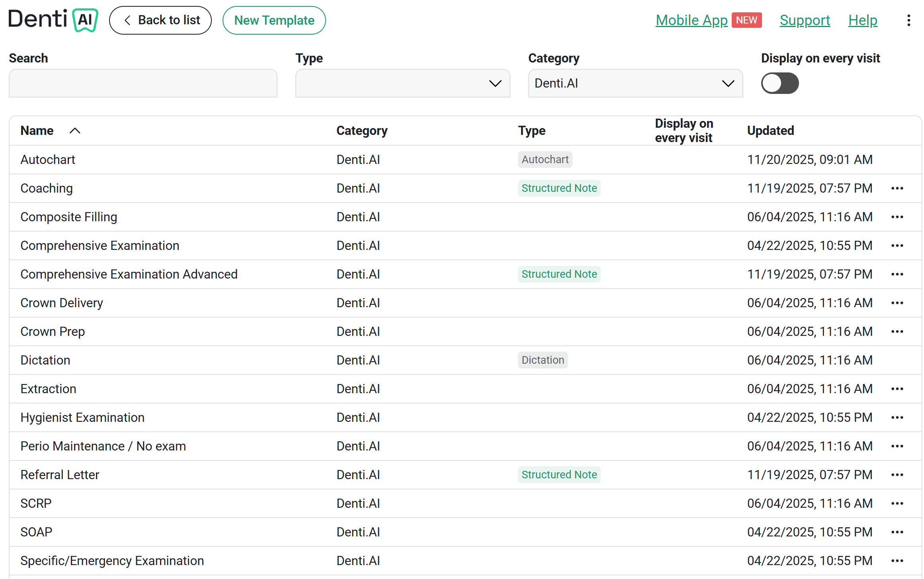Click the Name column sort arrow
Viewport: 924px width, 579px height.
pos(75,131)
